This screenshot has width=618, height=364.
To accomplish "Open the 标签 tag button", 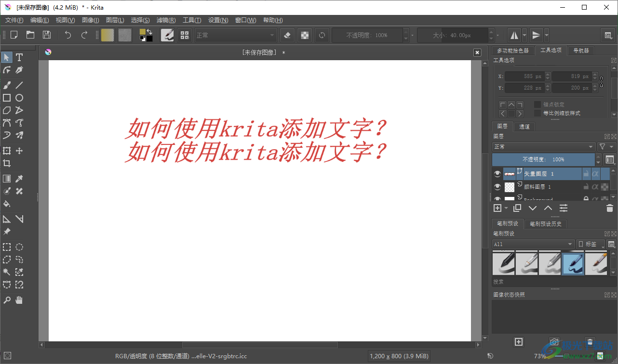I will 591,244.
